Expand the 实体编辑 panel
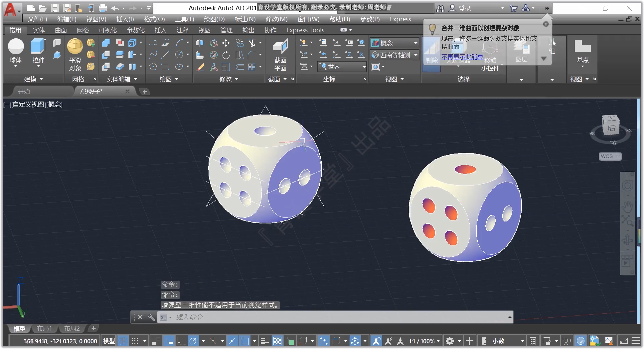The width and height of the screenshot is (644, 349). (x=122, y=79)
